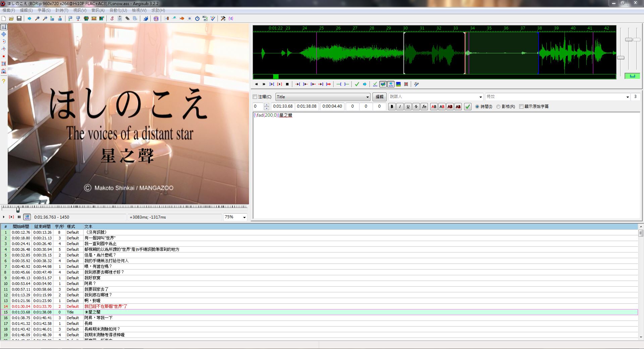Expand the 說話人 actor dropdown
644x349 pixels.
[x=481, y=97]
